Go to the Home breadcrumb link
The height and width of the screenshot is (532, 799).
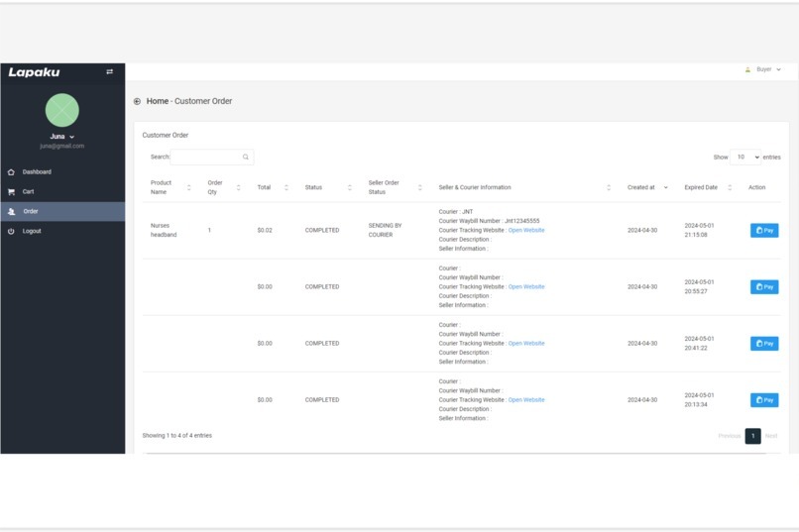[158, 101]
